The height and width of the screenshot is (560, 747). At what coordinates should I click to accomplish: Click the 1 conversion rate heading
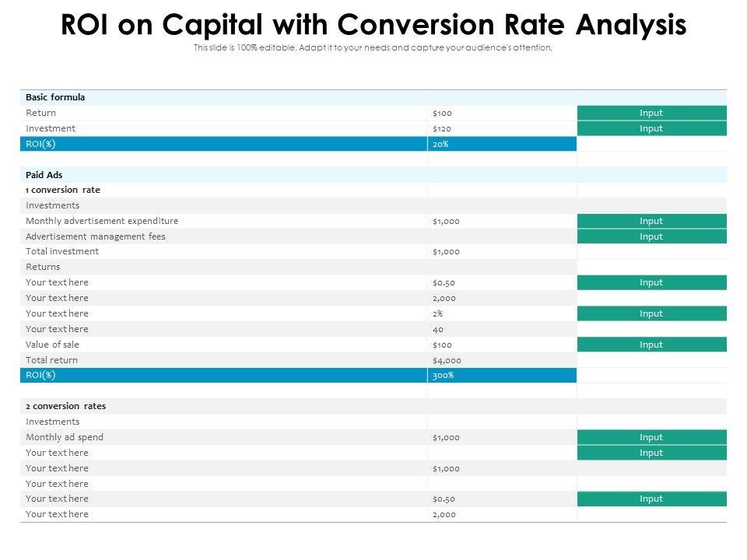tap(63, 190)
